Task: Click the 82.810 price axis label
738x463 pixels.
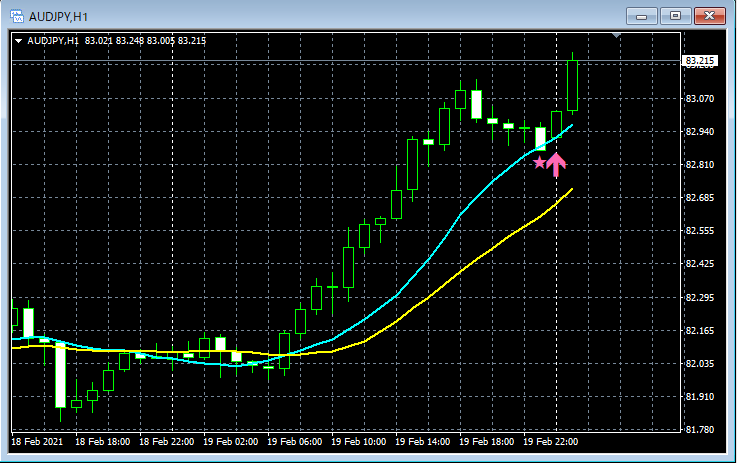Action: pos(699,165)
